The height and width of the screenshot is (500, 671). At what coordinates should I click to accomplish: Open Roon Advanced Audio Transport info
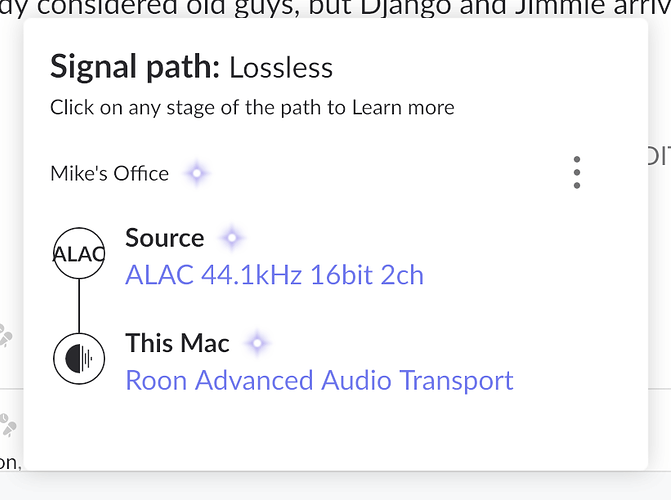tap(319, 381)
